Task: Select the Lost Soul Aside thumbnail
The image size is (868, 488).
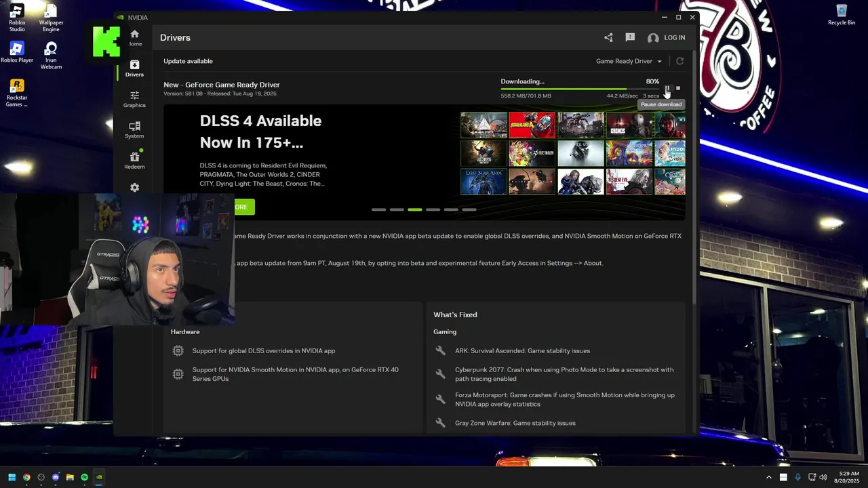Action: pyautogui.click(x=484, y=182)
